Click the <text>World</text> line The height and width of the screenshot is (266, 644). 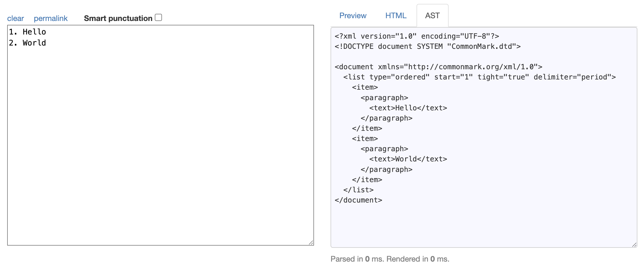coord(408,159)
